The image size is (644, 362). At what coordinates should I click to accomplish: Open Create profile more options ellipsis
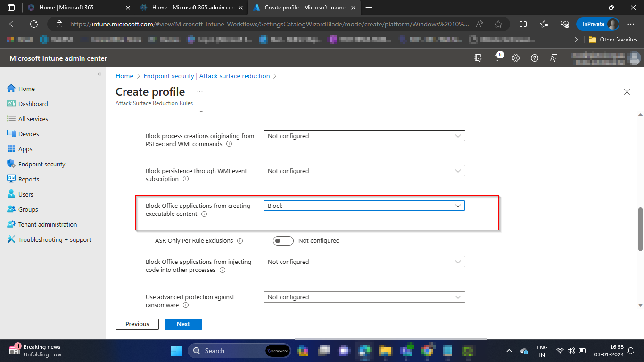click(200, 92)
